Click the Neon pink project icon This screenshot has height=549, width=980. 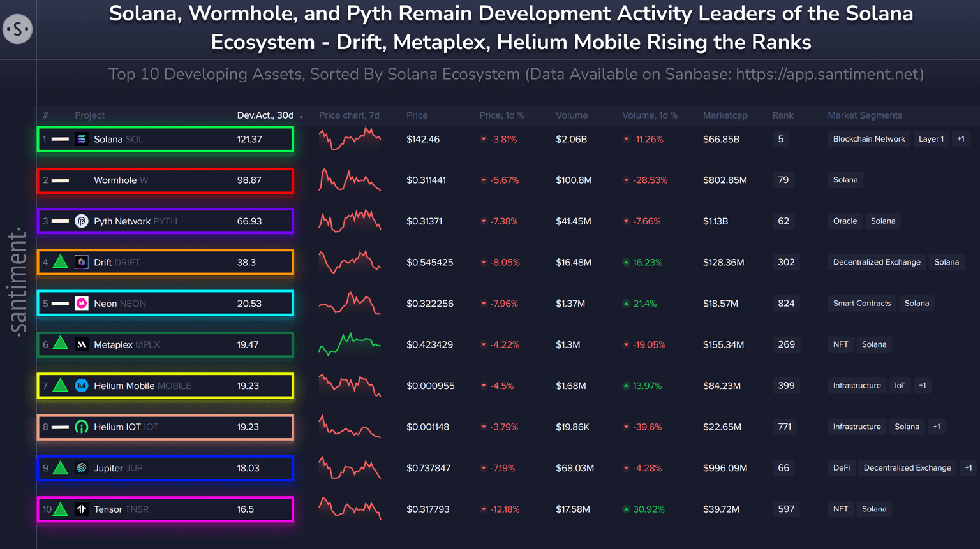82,304
